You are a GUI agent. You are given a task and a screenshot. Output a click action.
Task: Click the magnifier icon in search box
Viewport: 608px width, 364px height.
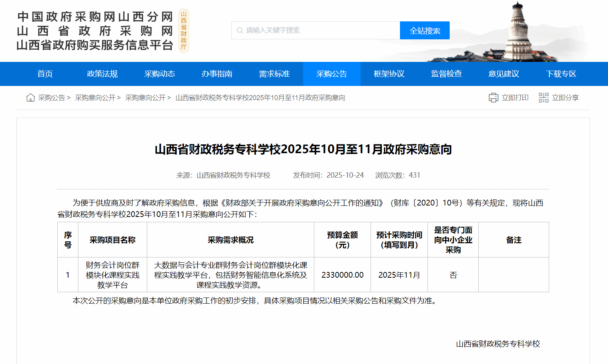pyautogui.click(x=240, y=31)
